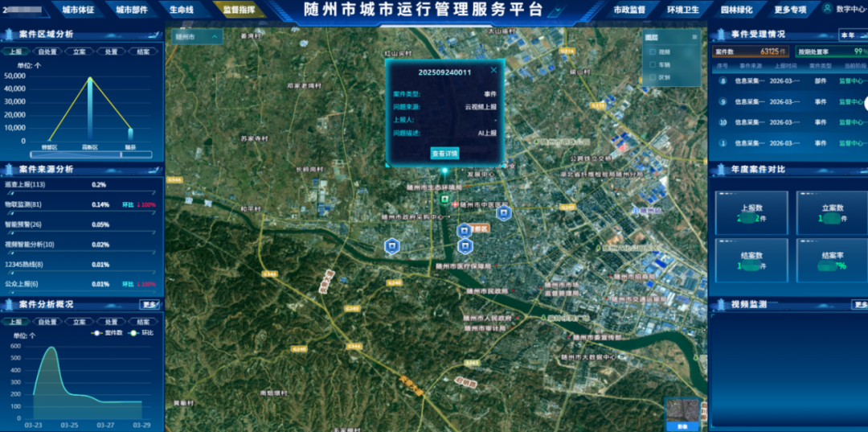Click 更多 in 案件分析概况 header
The image size is (868, 432).
150,304
